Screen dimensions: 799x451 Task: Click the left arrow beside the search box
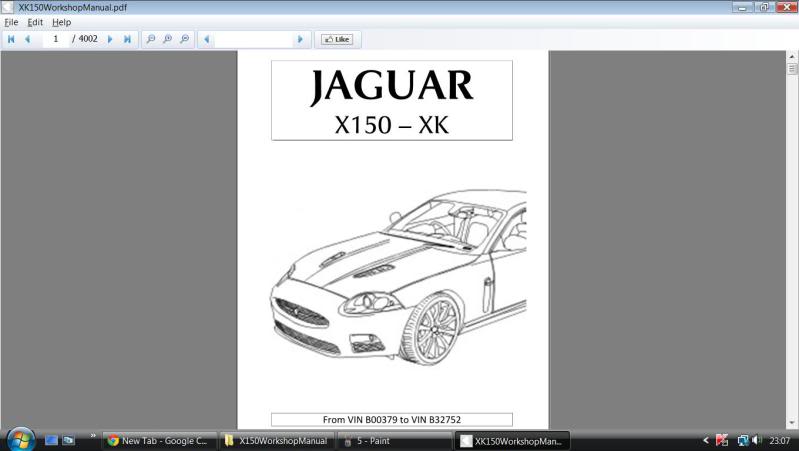[206, 39]
